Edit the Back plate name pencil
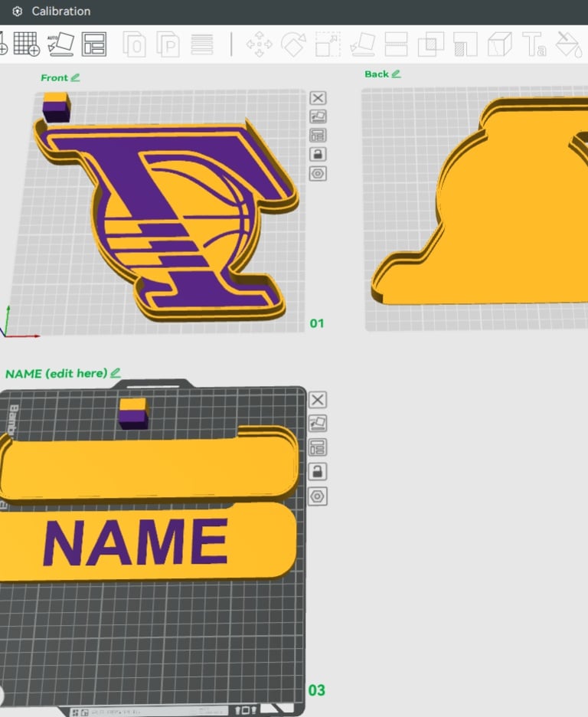This screenshot has height=717, width=588. 396,74
